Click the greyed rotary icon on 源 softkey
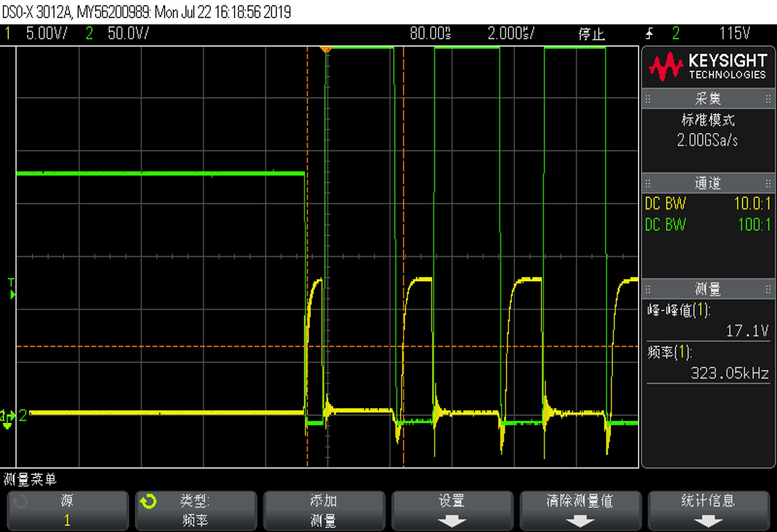The width and height of the screenshot is (777, 532). click(x=20, y=502)
